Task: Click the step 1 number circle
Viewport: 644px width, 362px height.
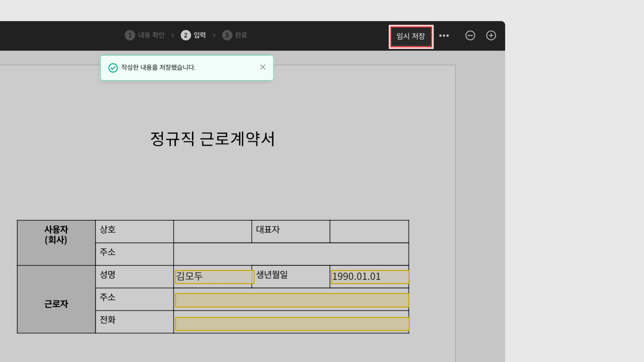Action: click(130, 36)
